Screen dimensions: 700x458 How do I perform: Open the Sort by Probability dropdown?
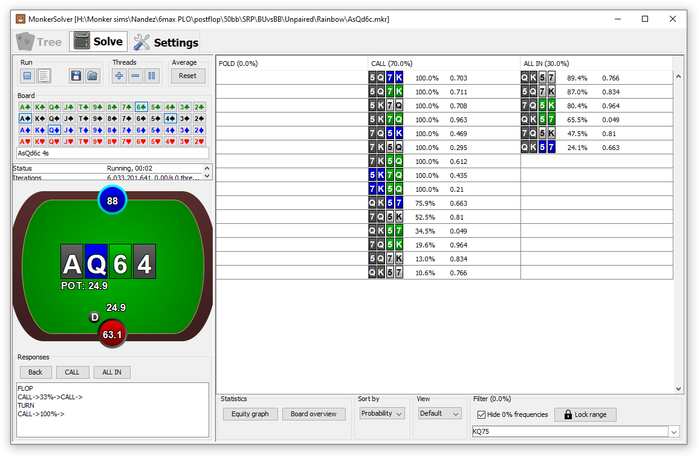[382, 414]
